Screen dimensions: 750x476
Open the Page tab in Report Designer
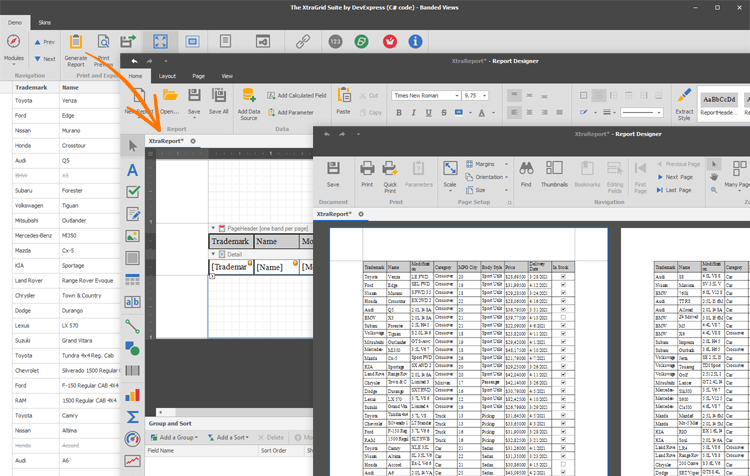click(199, 76)
